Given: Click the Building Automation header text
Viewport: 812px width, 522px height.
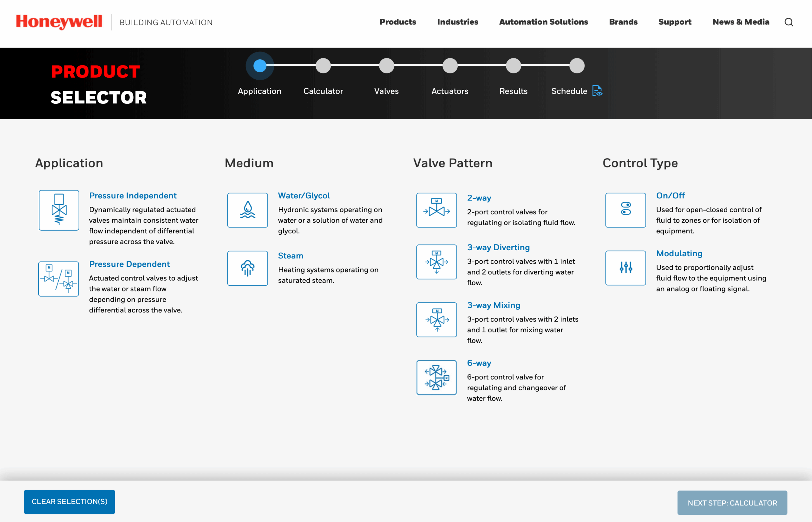Looking at the screenshot, I should point(166,23).
